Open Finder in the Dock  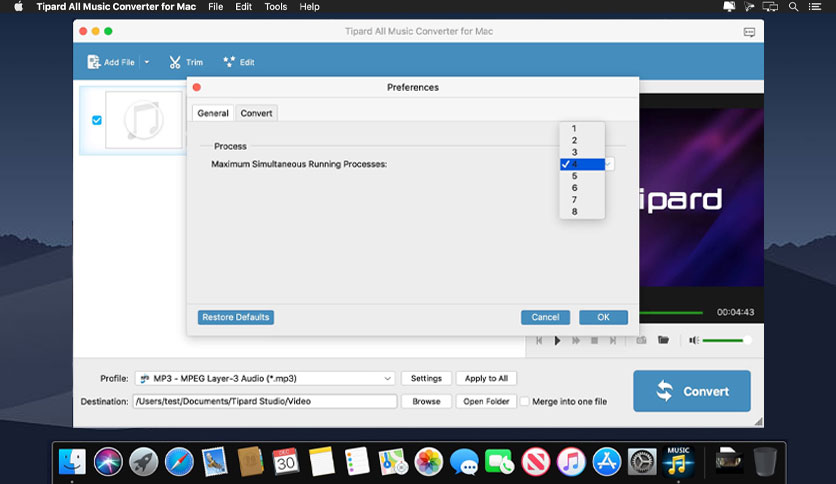coord(72,462)
